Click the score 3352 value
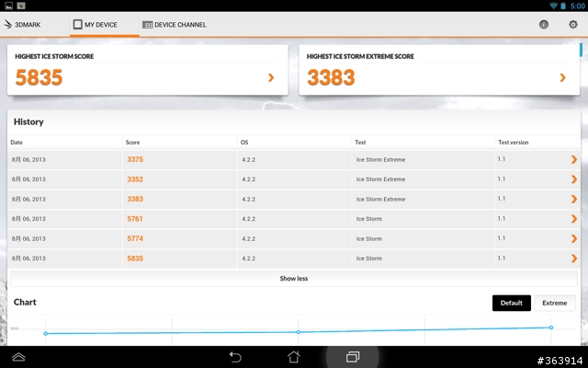 pyautogui.click(x=135, y=179)
